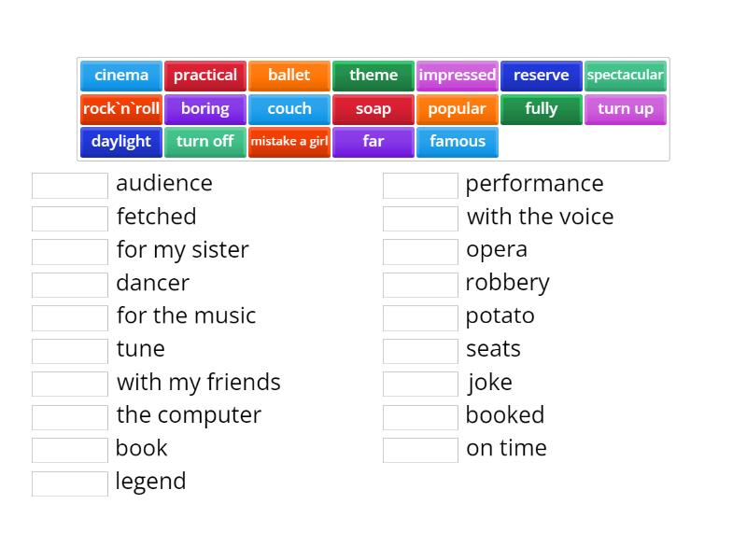Choose the 'spectacular' tile
747x560 pixels.
pyautogui.click(x=626, y=76)
